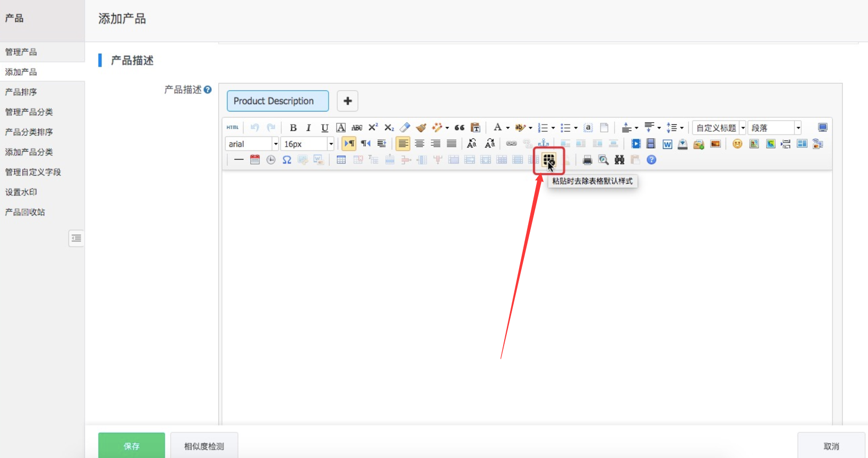Click the blockquote icon
The height and width of the screenshot is (458, 868).
click(459, 128)
